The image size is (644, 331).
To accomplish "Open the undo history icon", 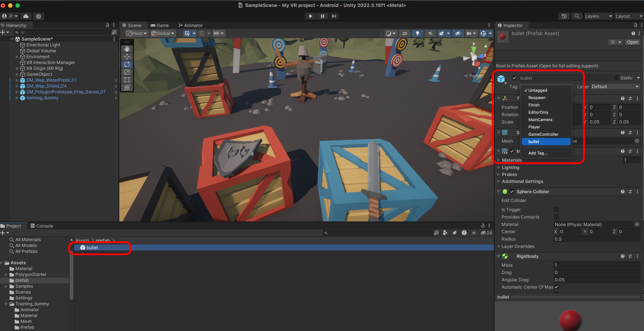I will point(564,16).
